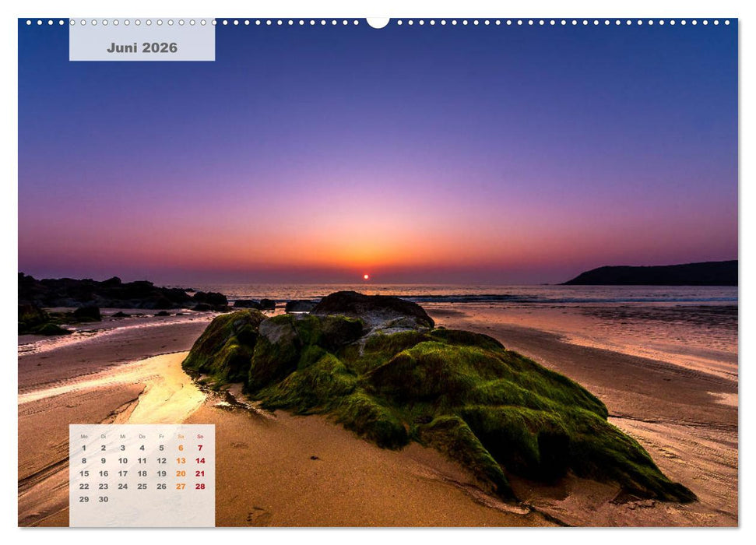
Task: Toggle the date 27 highlight
Action: 181,487
